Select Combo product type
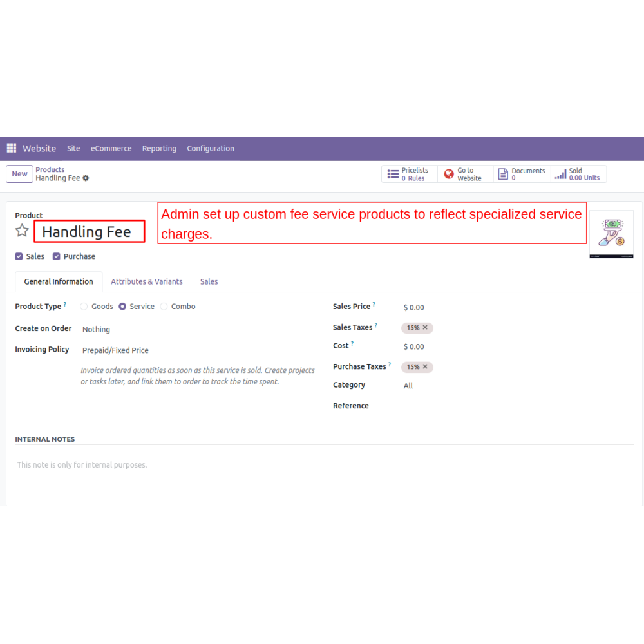 (x=164, y=307)
